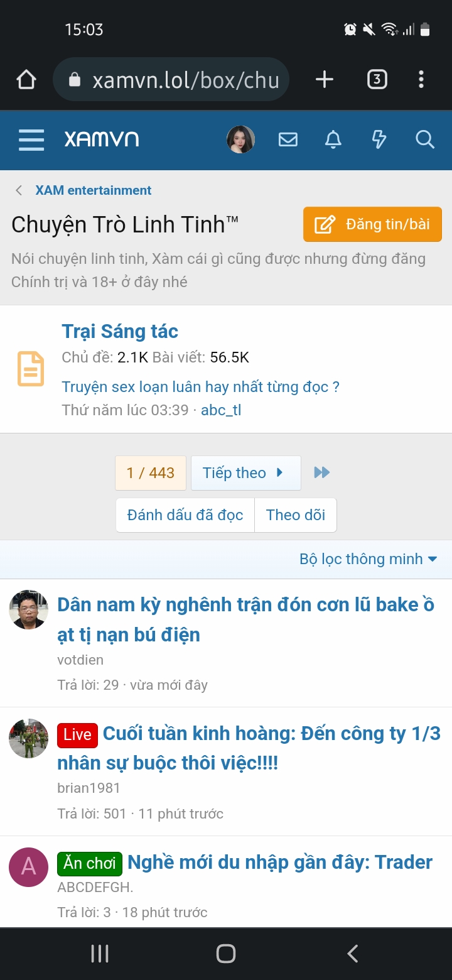Screen dimensions: 452x980
Task: Open the inbox envelope icon
Action: click(288, 139)
